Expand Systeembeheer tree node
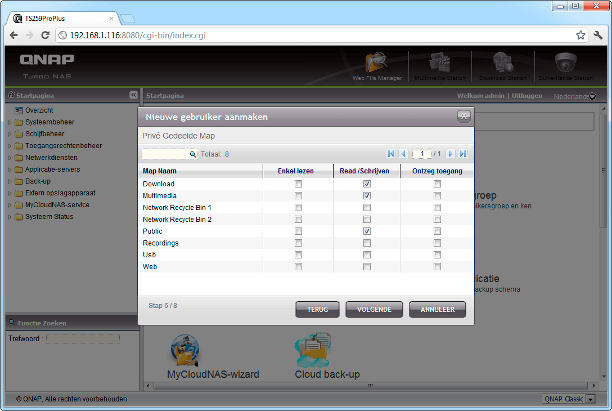612x411 pixels. click(10, 122)
